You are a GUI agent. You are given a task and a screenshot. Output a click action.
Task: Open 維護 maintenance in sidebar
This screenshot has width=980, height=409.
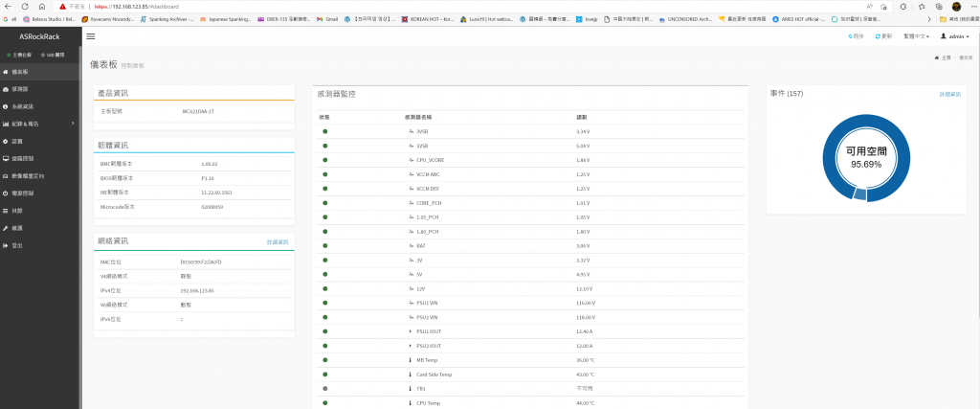click(17, 228)
